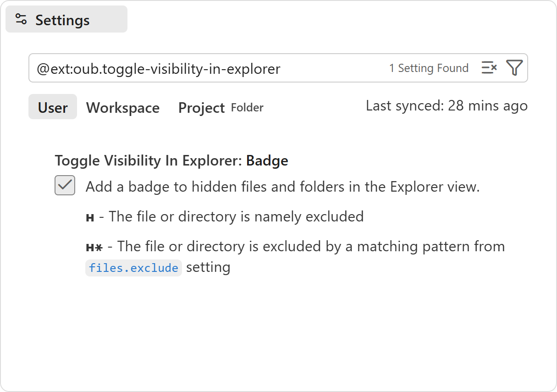The height and width of the screenshot is (392, 557).
Task: Click the bold H* badge symbol
Action: (94, 248)
